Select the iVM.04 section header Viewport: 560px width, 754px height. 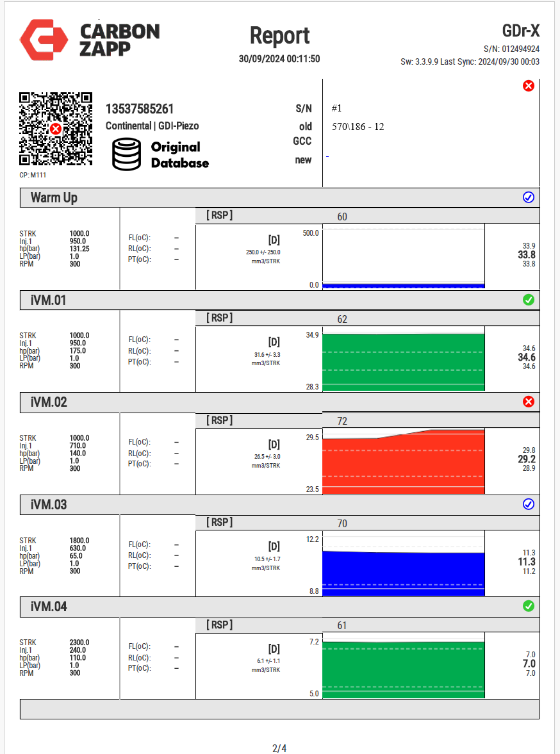click(x=49, y=607)
